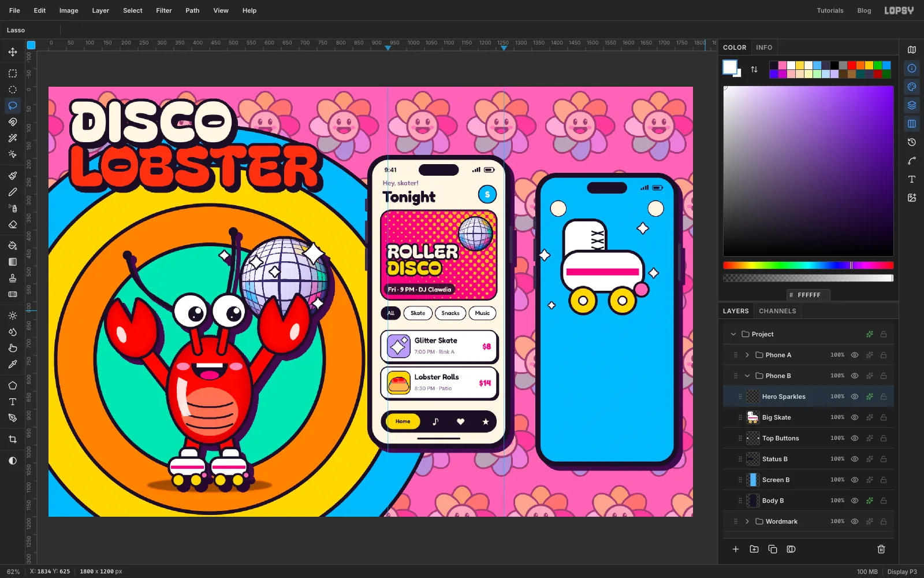Swap foreground and background colors
924x578 pixels.
[x=754, y=69]
